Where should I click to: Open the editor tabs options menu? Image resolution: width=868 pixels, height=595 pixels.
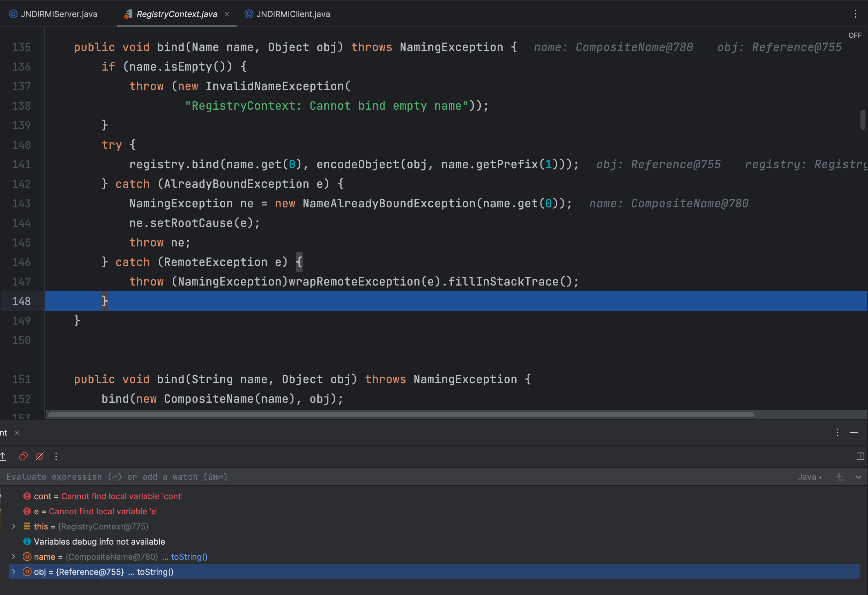pos(855,14)
